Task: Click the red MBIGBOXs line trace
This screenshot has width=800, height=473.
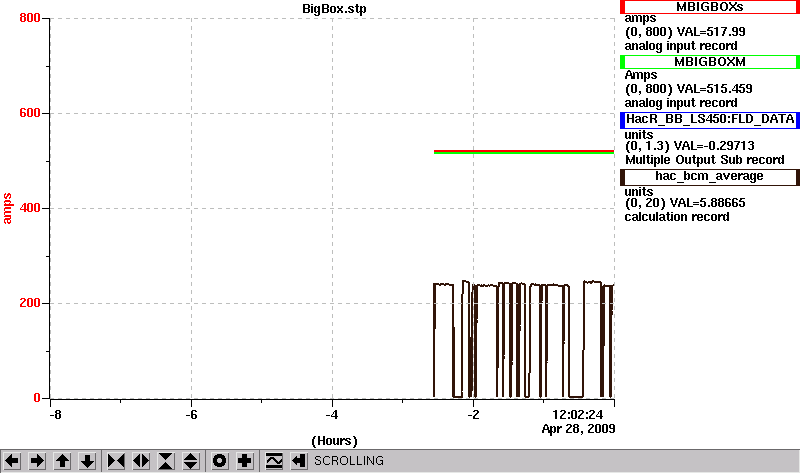Action: pos(524,151)
